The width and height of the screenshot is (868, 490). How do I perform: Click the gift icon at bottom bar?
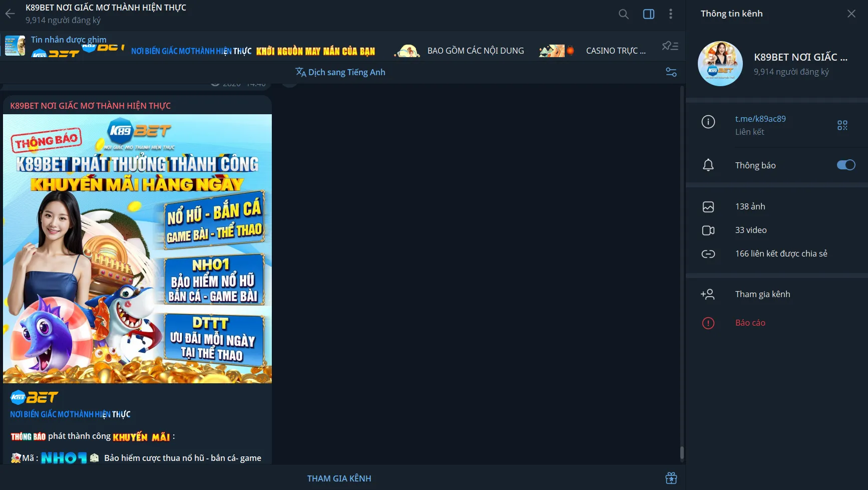pos(671,478)
